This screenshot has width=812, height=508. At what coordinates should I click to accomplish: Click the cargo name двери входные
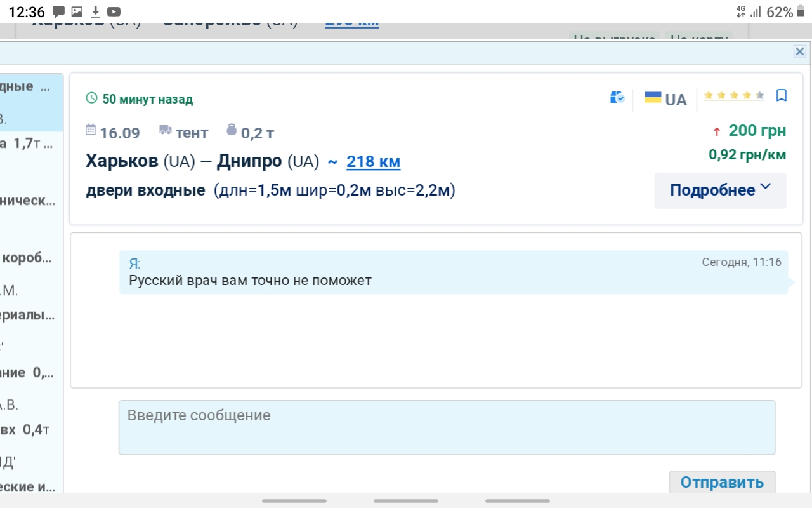145,190
